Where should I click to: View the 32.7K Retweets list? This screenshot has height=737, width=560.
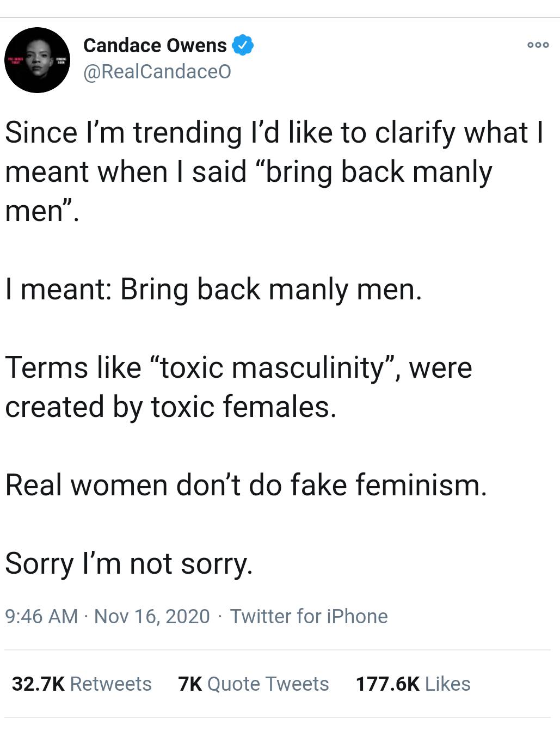pos(82,684)
